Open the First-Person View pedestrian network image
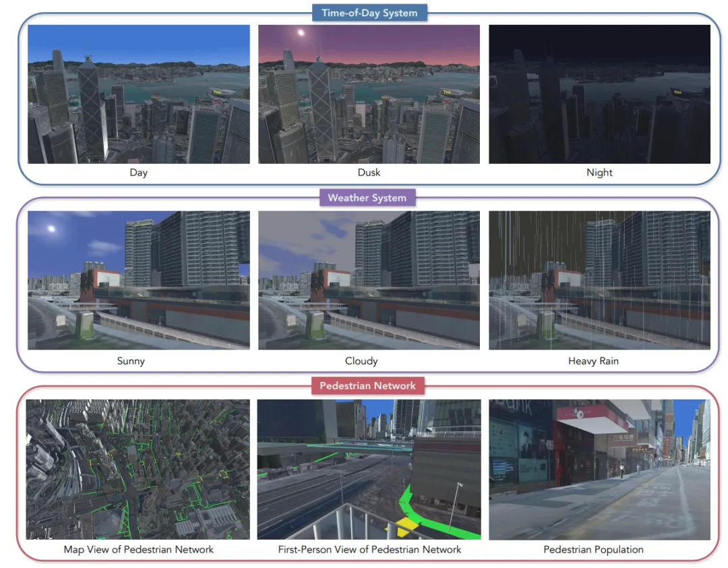 pyautogui.click(x=369, y=470)
